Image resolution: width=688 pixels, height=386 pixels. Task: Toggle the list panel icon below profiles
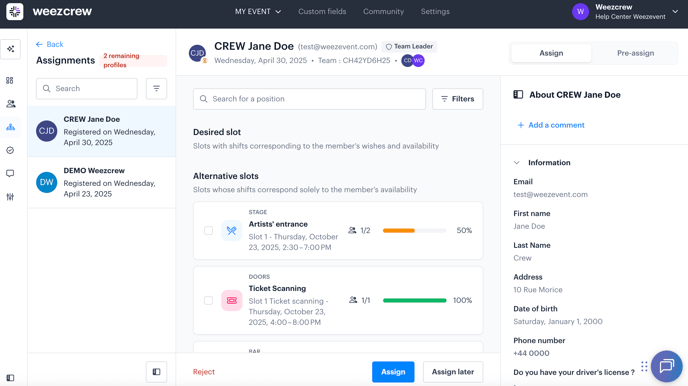pos(156,372)
